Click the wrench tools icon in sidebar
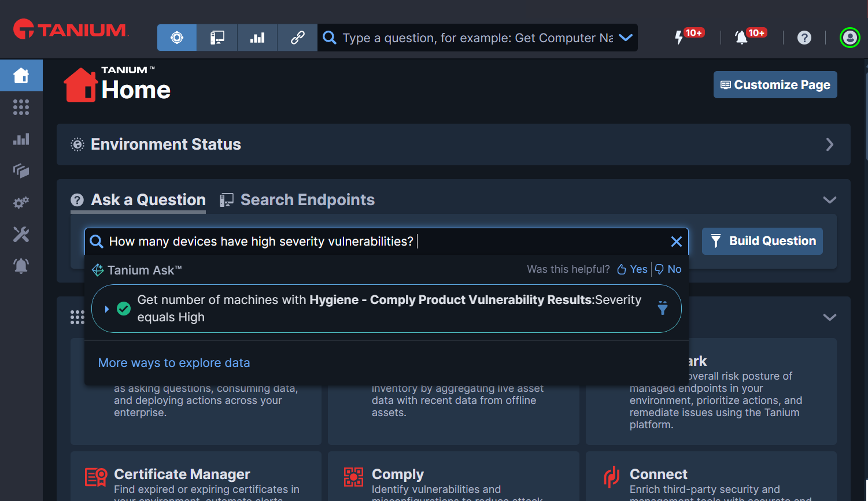This screenshot has height=501, width=868. [x=21, y=234]
